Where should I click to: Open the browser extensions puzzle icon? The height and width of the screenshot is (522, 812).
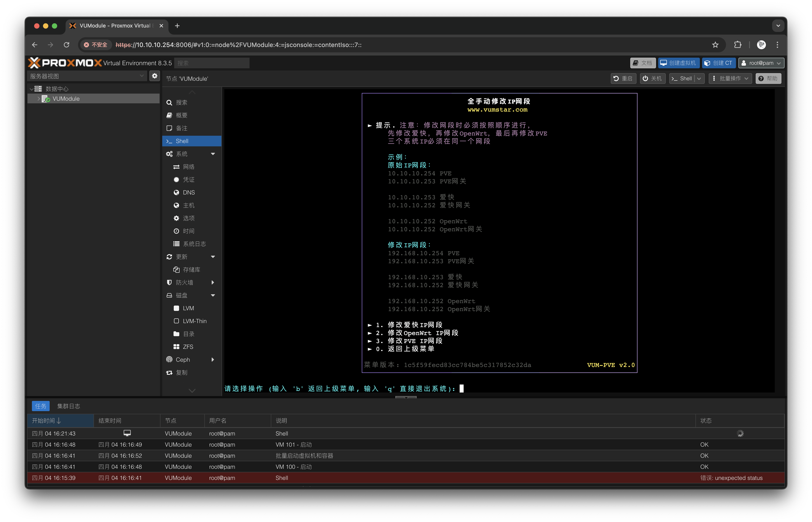738,45
